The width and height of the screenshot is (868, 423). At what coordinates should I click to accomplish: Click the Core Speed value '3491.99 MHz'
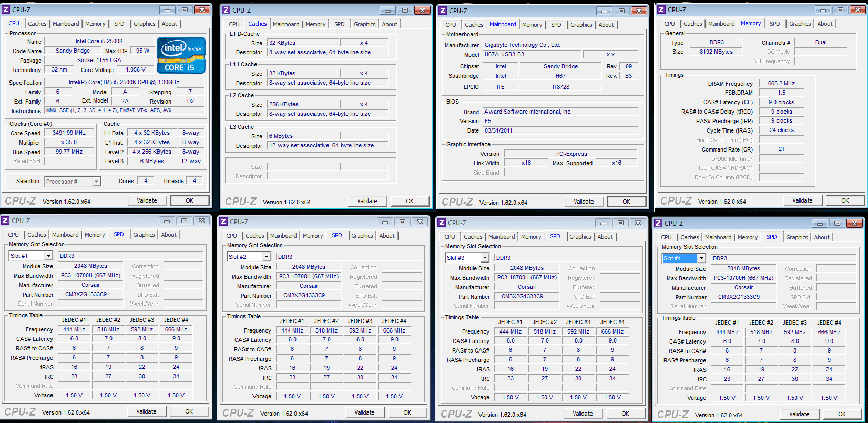(x=69, y=133)
